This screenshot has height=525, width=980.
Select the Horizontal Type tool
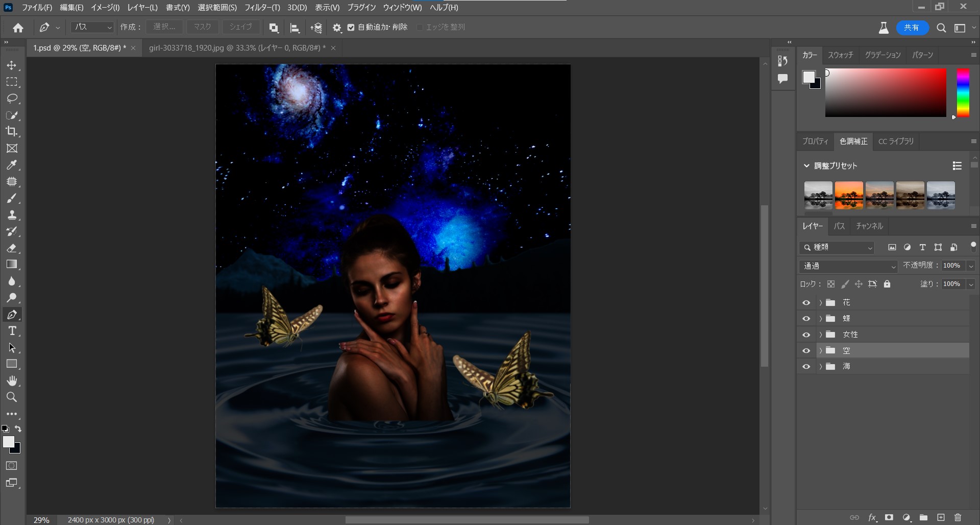(12, 331)
